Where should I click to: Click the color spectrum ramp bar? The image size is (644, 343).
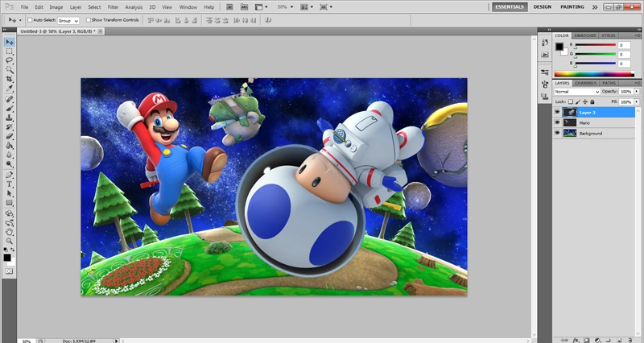click(x=593, y=74)
